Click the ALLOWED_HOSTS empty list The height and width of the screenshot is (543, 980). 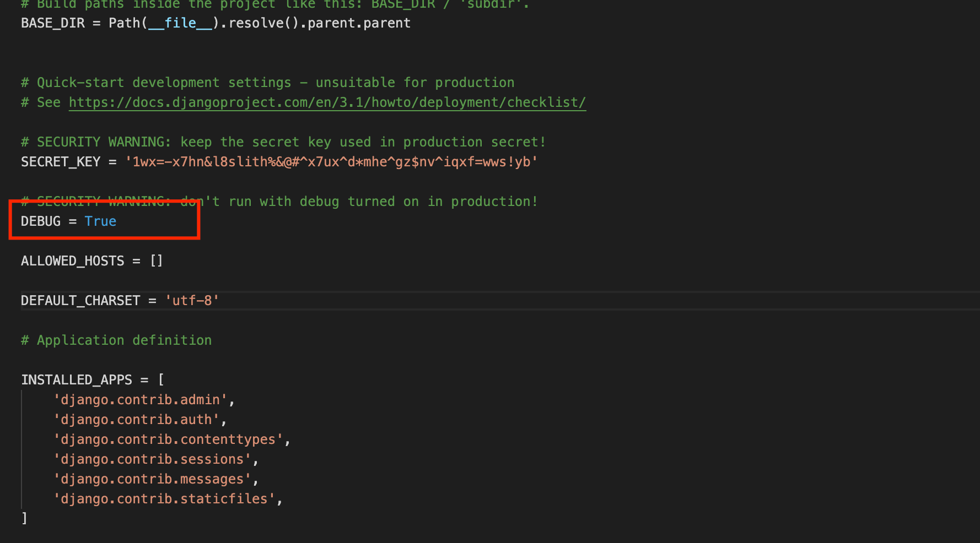point(156,260)
